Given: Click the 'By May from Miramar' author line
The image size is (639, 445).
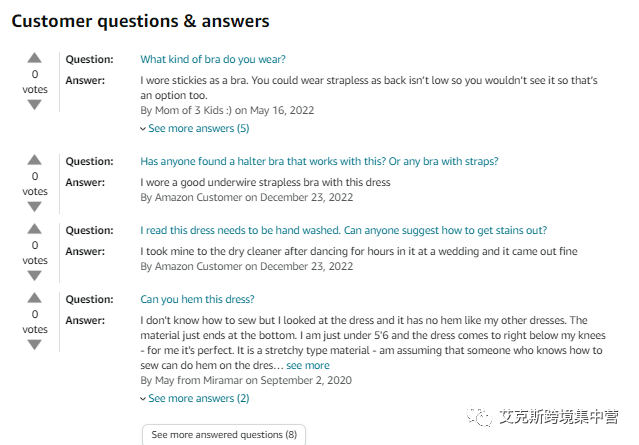Looking at the screenshot, I should (246, 380).
